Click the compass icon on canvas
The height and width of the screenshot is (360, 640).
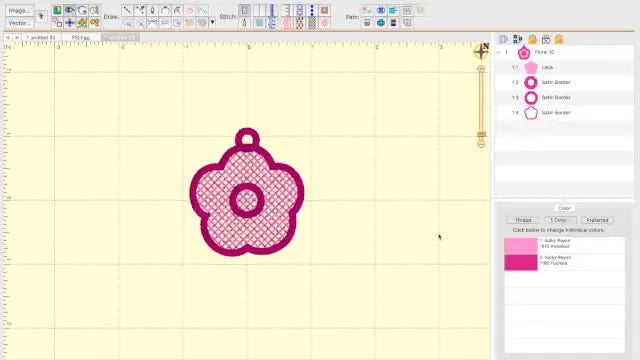coord(482,51)
